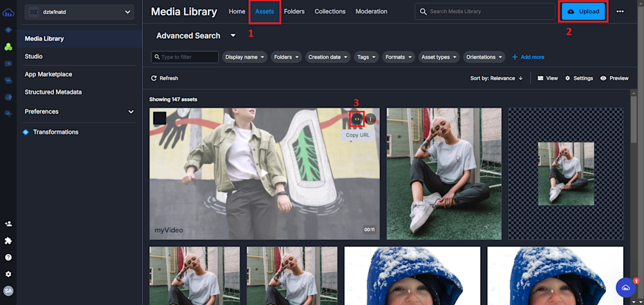Click the Media Library heading

pyautogui.click(x=184, y=12)
